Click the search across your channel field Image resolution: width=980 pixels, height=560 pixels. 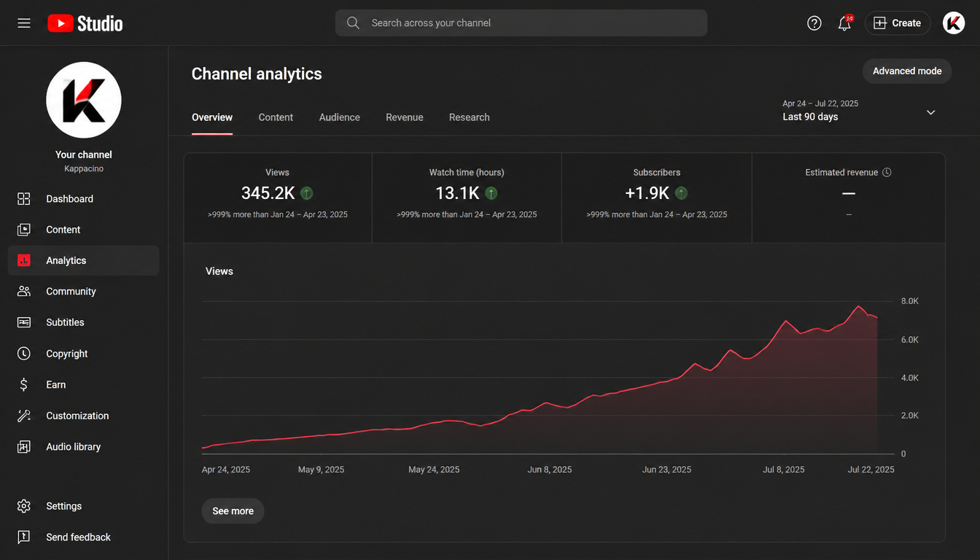pyautogui.click(x=521, y=23)
